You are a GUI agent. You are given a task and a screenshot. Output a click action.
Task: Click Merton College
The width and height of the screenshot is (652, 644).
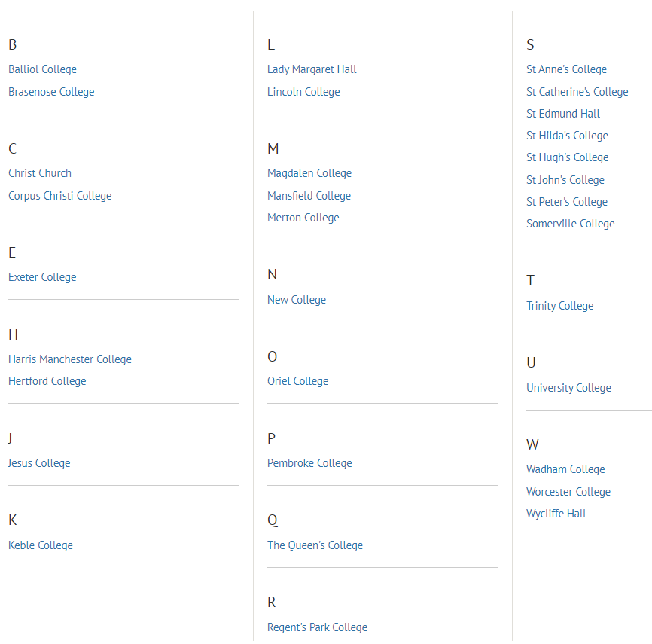click(303, 218)
